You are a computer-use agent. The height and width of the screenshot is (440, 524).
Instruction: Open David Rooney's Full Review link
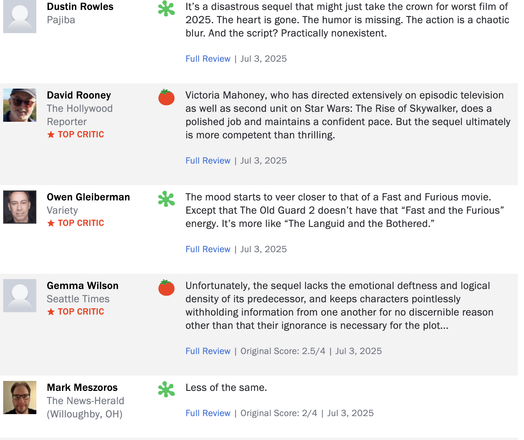click(208, 161)
